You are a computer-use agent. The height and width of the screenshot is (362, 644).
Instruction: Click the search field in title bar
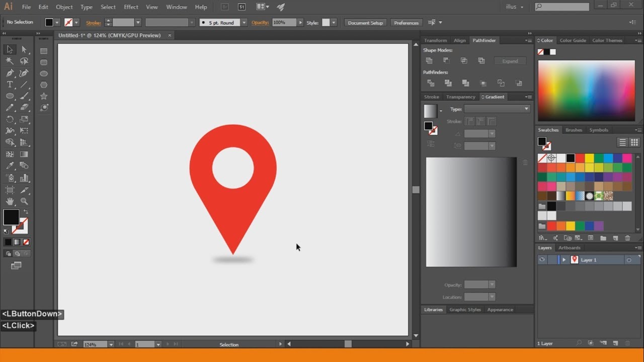pos(562,7)
